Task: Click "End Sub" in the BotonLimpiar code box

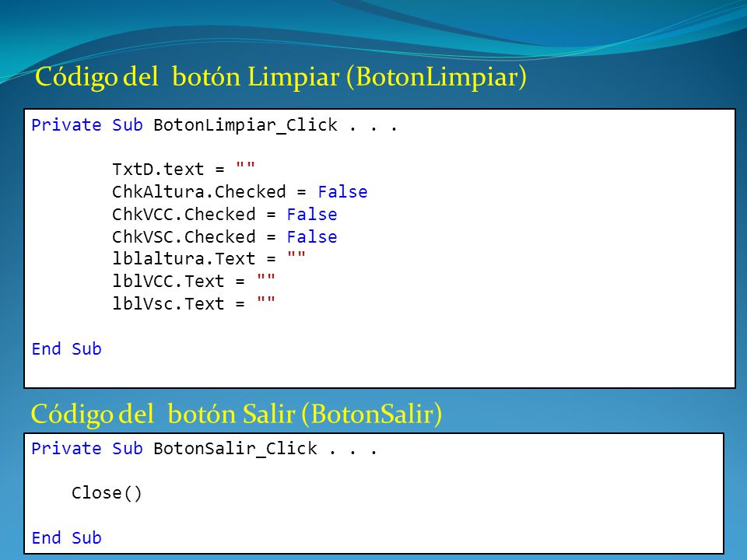Action: click(x=67, y=348)
